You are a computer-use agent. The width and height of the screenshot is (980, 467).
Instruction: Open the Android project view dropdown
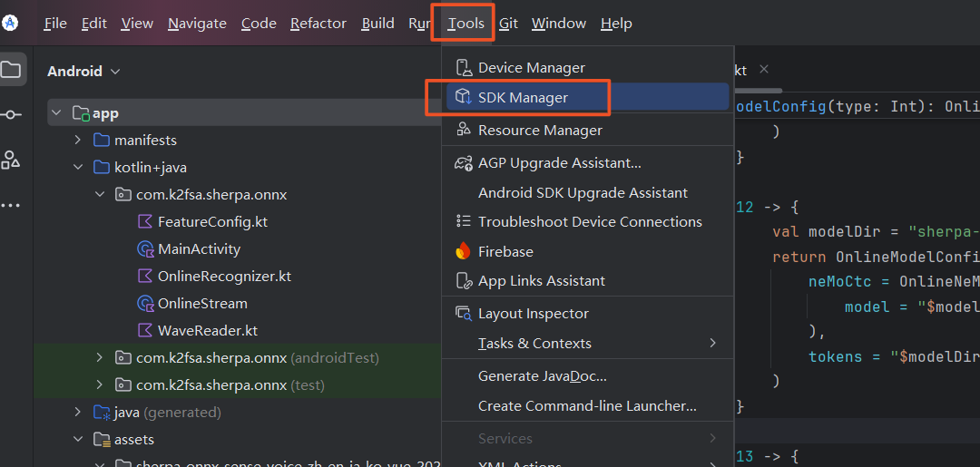click(x=83, y=71)
